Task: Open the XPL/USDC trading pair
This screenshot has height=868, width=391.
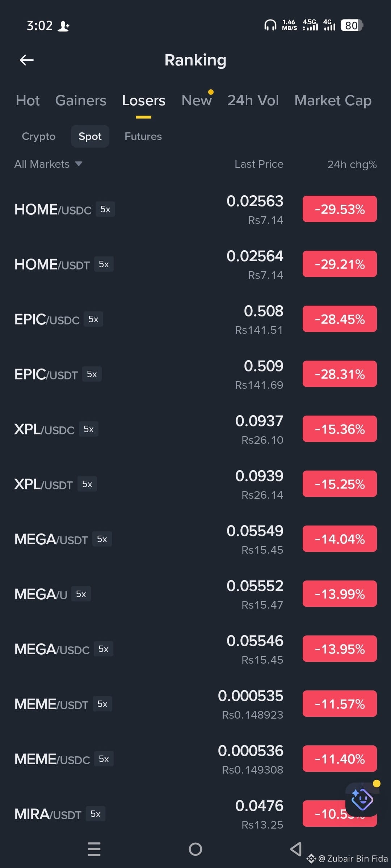Action: coord(195,429)
